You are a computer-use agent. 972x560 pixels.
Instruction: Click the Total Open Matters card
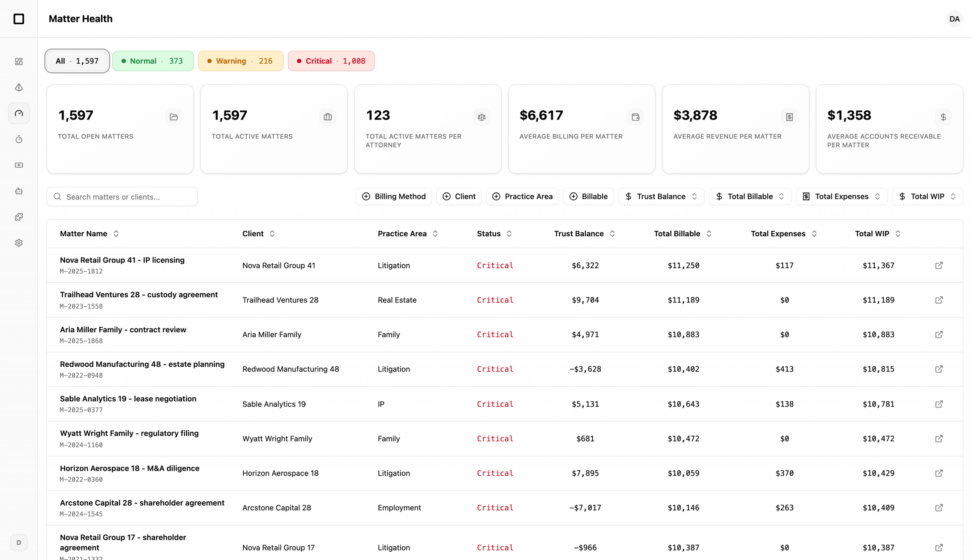pyautogui.click(x=120, y=129)
